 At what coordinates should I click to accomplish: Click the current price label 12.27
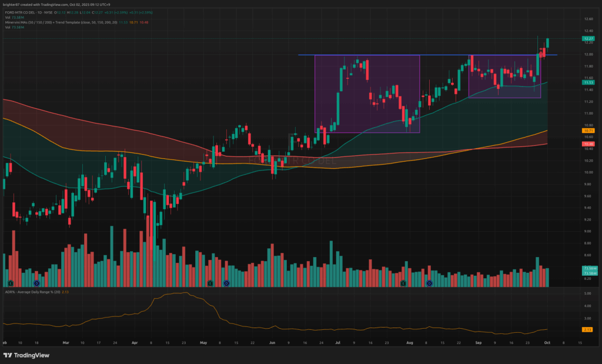(588, 38)
